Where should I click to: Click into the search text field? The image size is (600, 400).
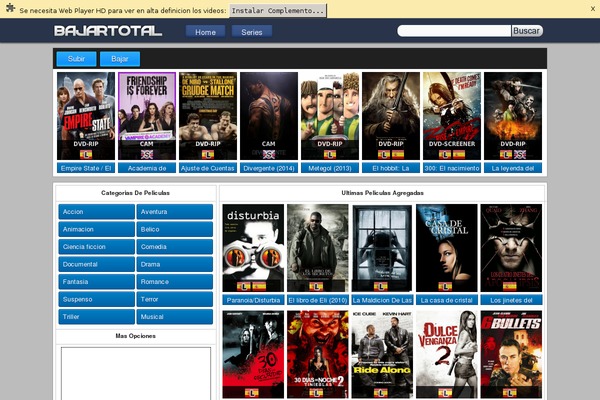pos(454,31)
